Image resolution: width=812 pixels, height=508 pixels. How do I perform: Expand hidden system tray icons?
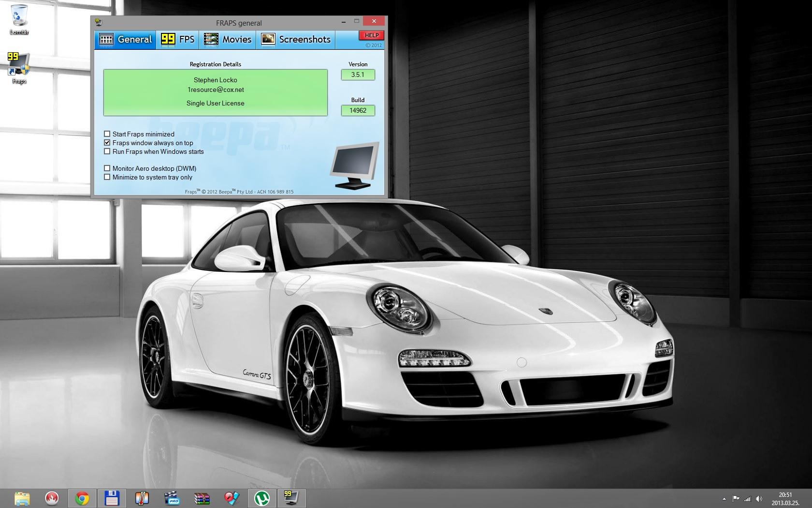pyautogui.click(x=724, y=499)
